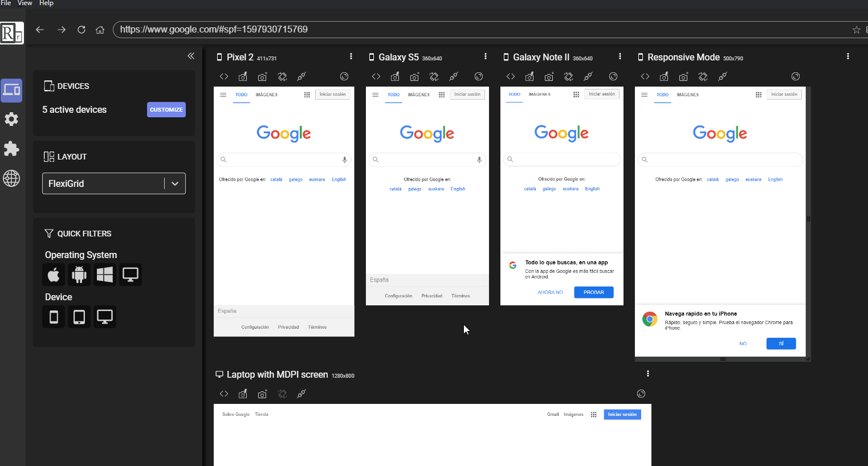
Task: Open Pixel 2 more options menu
Action: click(351, 56)
